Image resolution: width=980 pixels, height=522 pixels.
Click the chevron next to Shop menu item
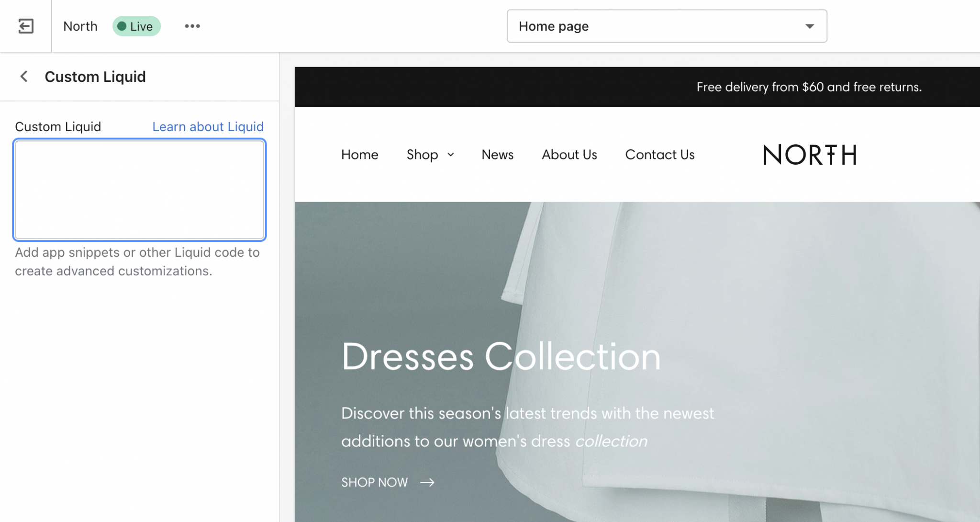coord(450,155)
